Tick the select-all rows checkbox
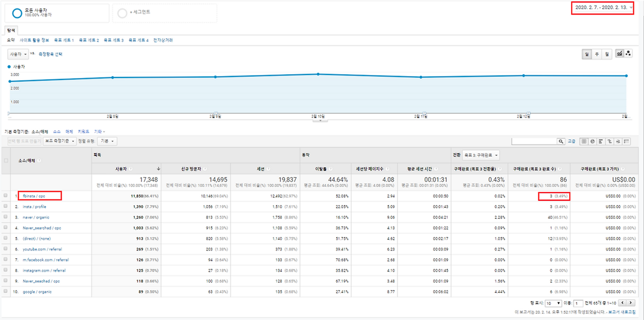 pos(6,161)
